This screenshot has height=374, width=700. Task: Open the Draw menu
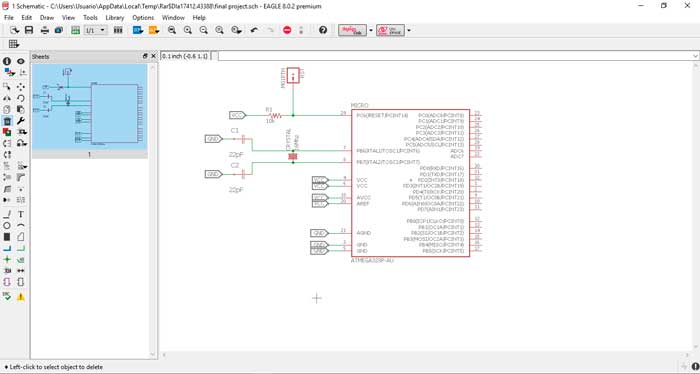47,18
